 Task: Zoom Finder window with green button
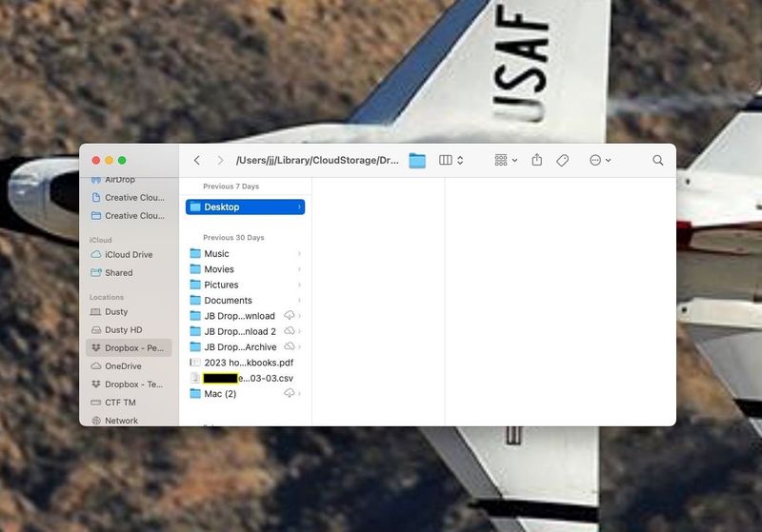[122, 160]
